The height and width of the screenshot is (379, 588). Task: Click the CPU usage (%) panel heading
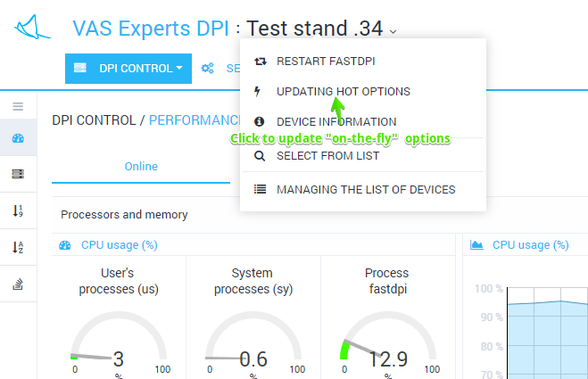(x=119, y=244)
